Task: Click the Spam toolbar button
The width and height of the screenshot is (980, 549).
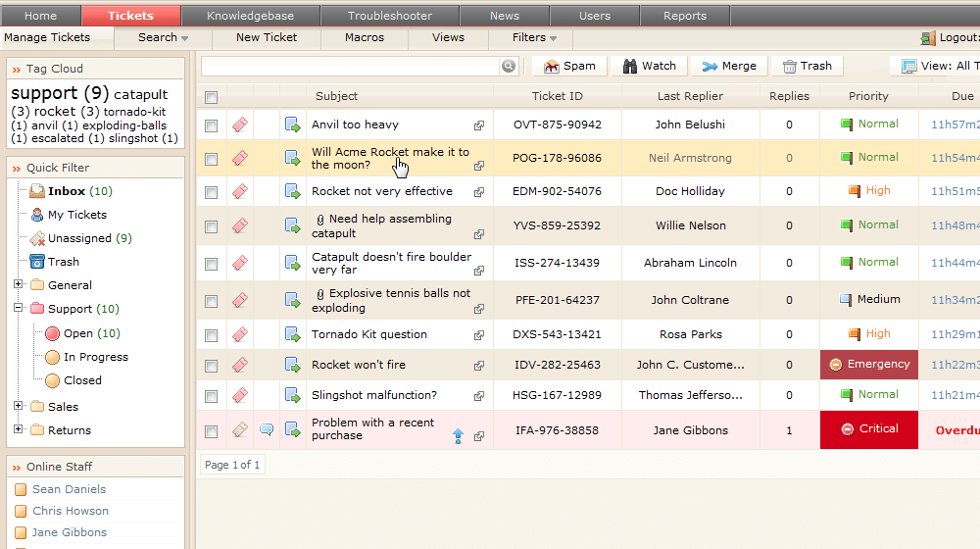Action: pyautogui.click(x=569, y=66)
